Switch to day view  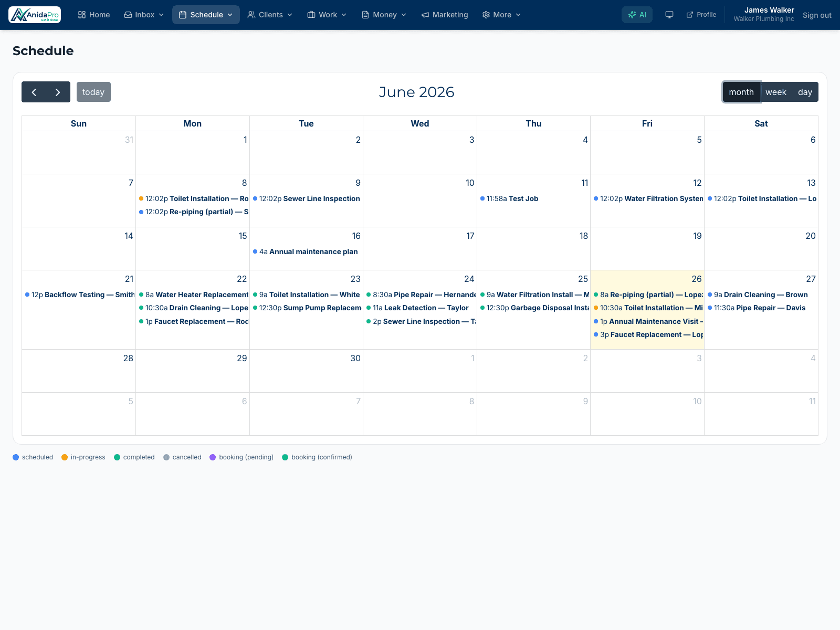click(805, 92)
